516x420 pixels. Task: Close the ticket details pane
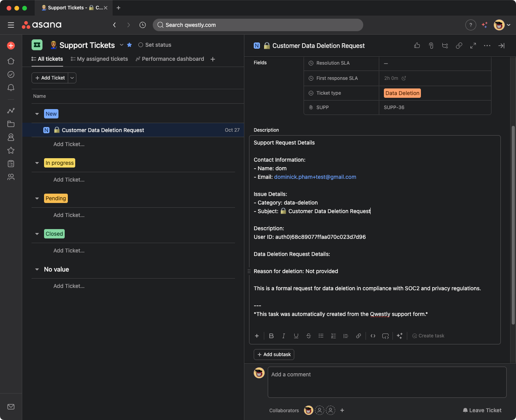pos(502,46)
